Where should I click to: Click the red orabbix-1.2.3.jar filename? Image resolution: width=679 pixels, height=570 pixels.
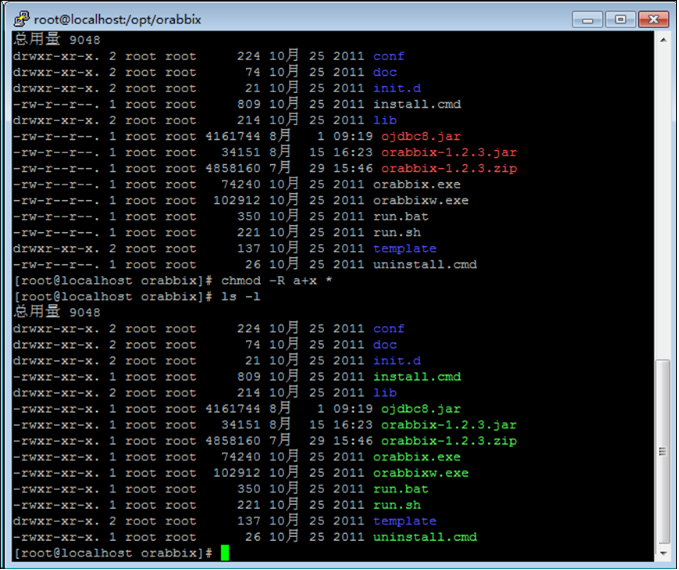point(449,152)
